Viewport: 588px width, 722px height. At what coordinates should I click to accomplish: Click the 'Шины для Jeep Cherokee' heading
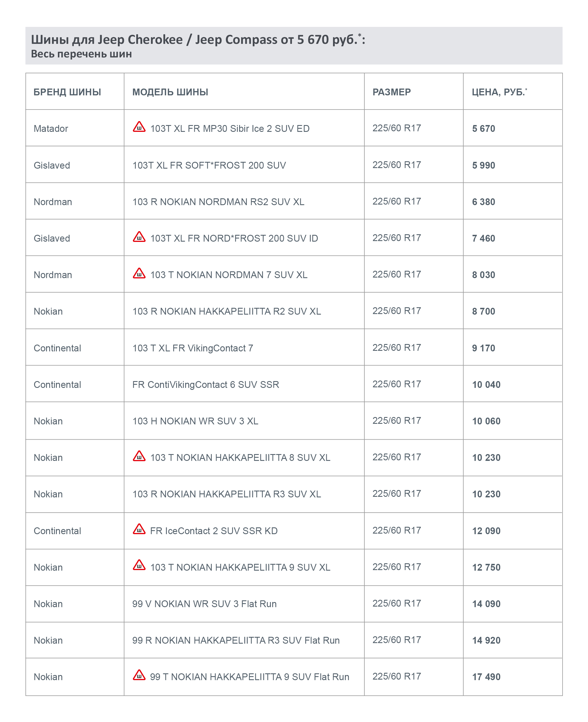pyautogui.click(x=198, y=40)
